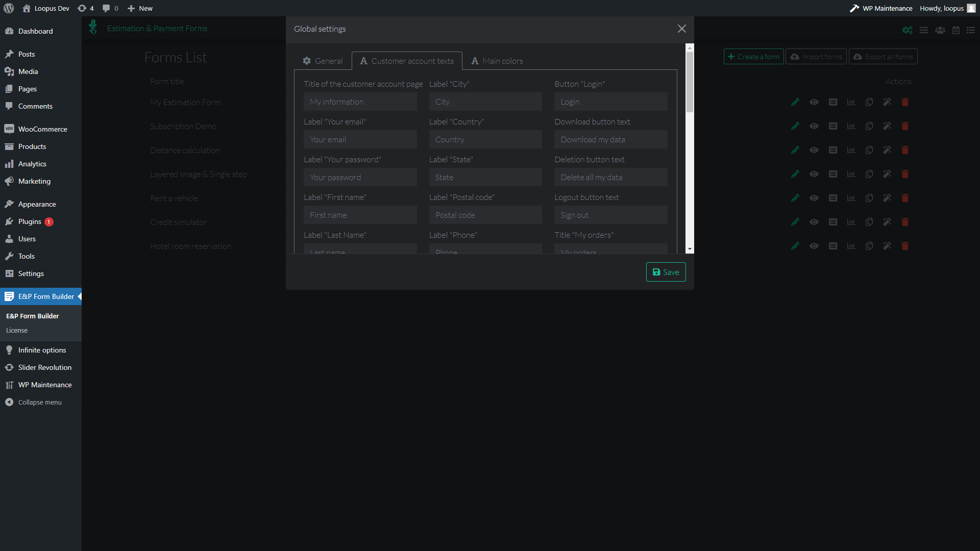Close the Global settings dialog
The image size is (980, 551).
tap(681, 29)
